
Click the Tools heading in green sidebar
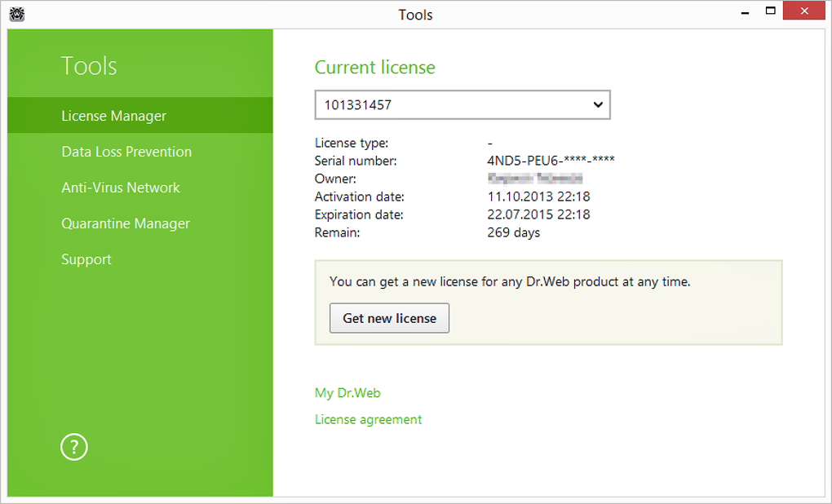pos(89,66)
